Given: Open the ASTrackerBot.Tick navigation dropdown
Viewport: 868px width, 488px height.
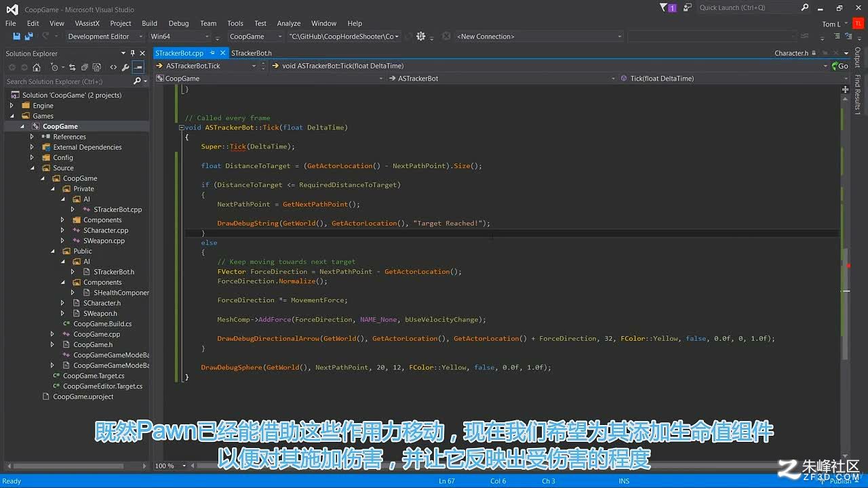Looking at the screenshot, I should (206, 66).
